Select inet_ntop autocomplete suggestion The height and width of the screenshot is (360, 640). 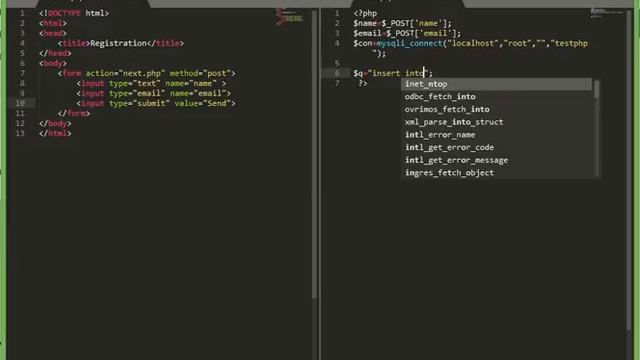(497, 84)
